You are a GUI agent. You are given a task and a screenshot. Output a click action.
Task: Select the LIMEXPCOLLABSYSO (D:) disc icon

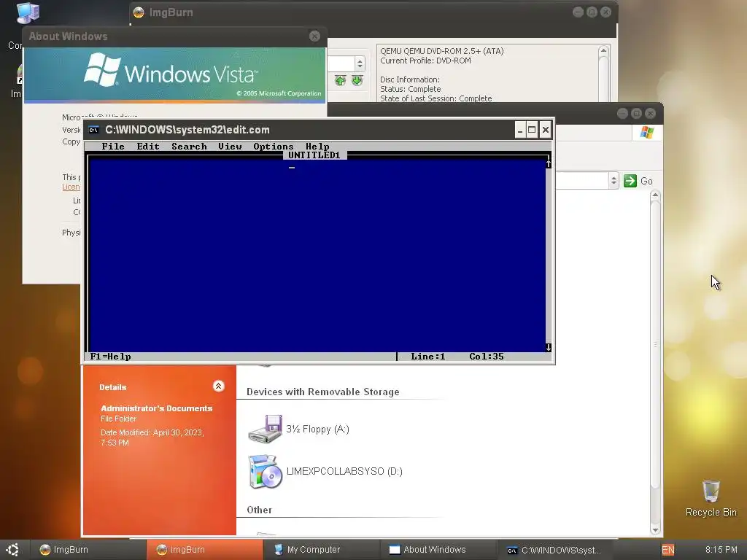coord(265,472)
